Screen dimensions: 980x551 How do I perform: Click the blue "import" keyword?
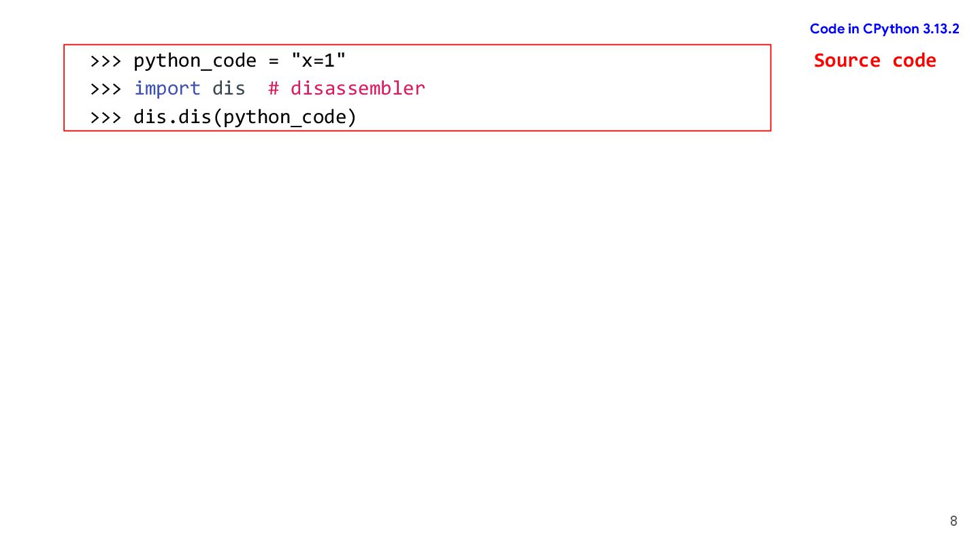[x=167, y=88]
